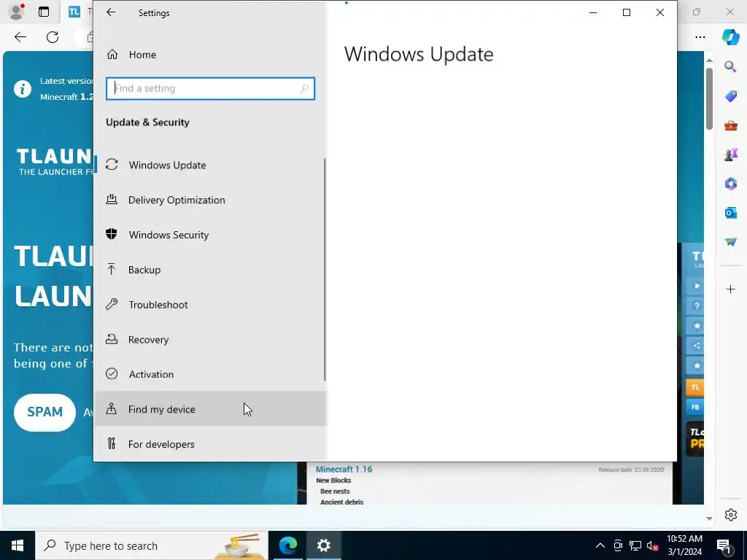Click the search magnifier in Find a setting
Viewport: 747px width, 560px height.
[x=304, y=88]
